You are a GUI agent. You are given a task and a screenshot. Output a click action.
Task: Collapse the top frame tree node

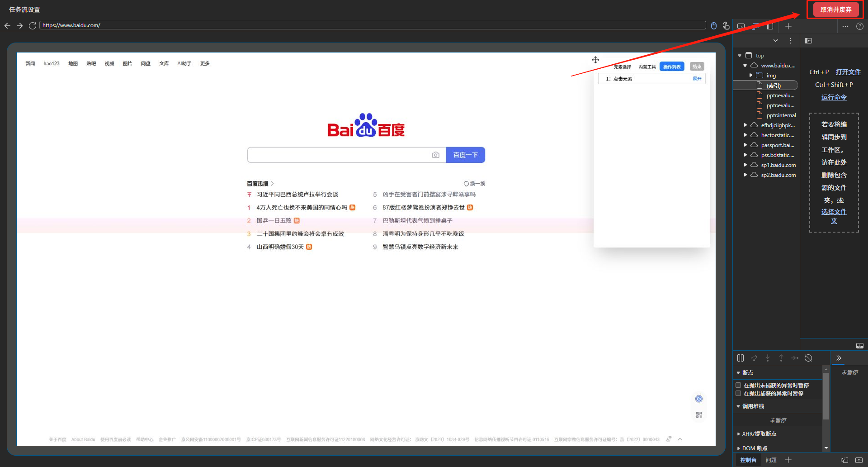(740, 56)
